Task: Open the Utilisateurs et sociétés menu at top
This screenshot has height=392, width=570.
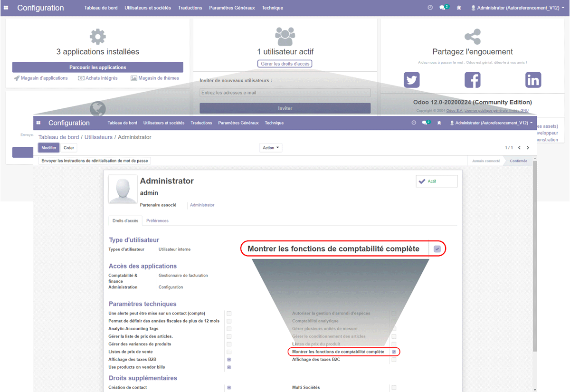Action: pyautogui.click(x=148, y=8)
